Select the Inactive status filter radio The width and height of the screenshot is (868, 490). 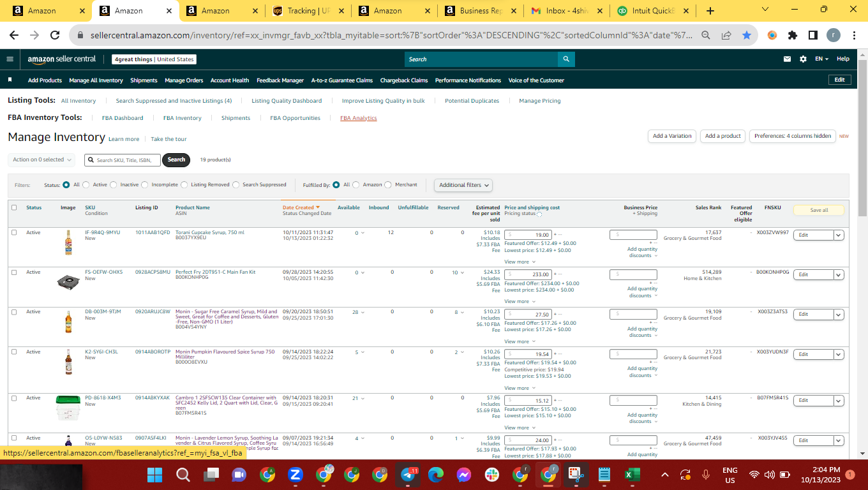tap(114, 185)
